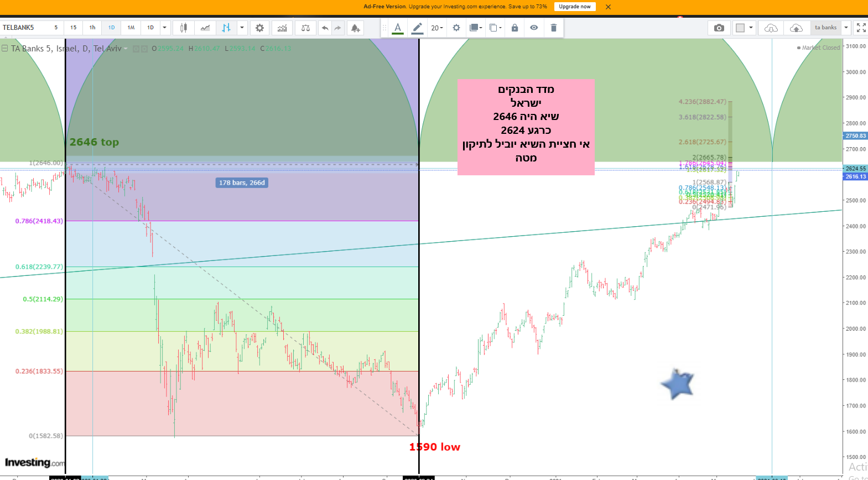Click the 0.5(2114.29) Fibonacci level label
This screenshot has height=480, width=868.
[43, 299]
